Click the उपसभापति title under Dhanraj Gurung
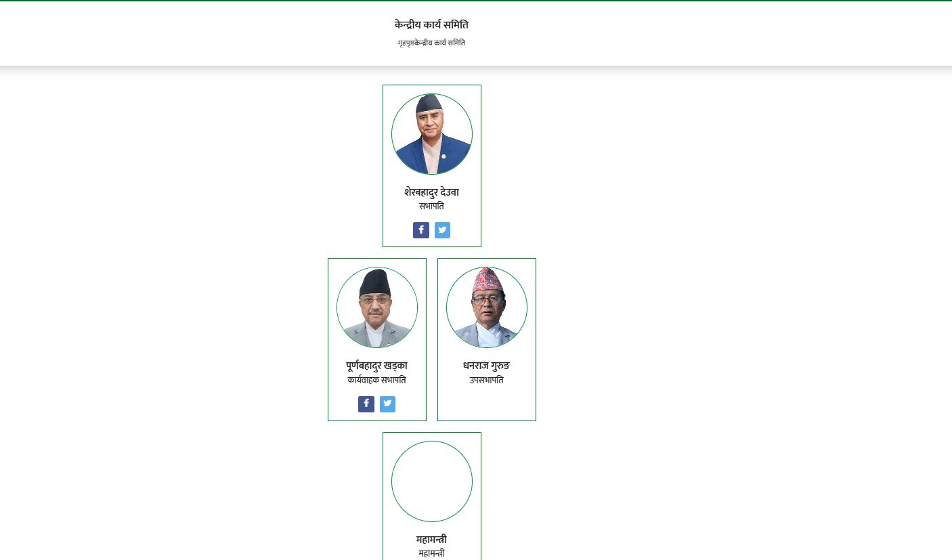The width and height of the screenshot is (952, 560). pyautogui.click(x=486, y=380)
